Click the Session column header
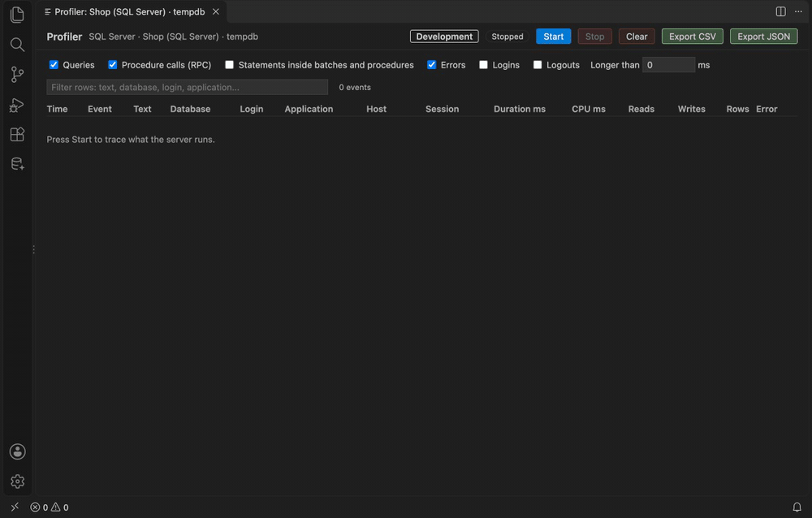 coord(442,109)
